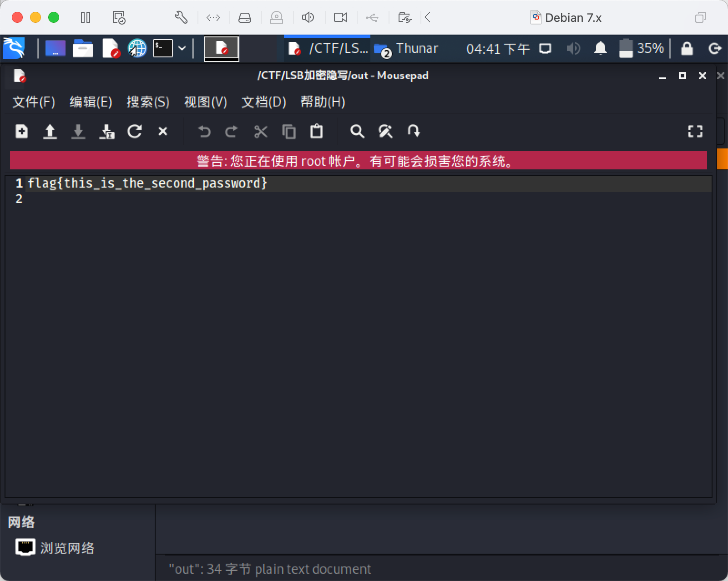The image size is (728, 581).
Task: Click the root account warning banner
Action: [x=359, y=161]
